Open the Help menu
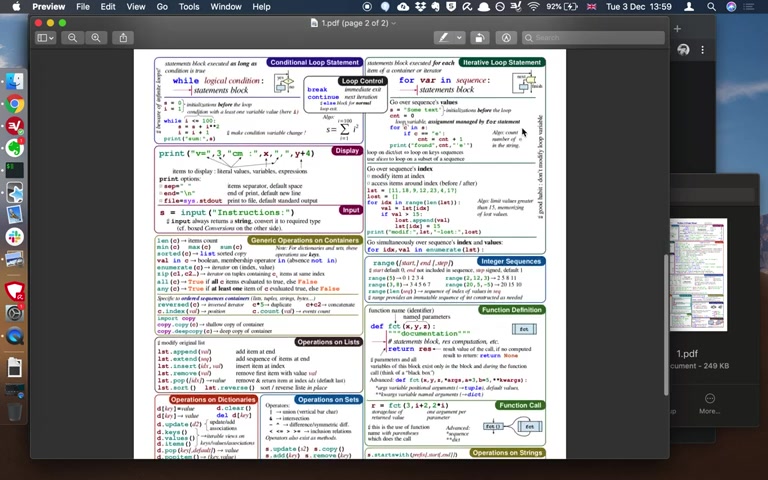Viewport: 768px width, 480px height. click(x=261, y=6)
